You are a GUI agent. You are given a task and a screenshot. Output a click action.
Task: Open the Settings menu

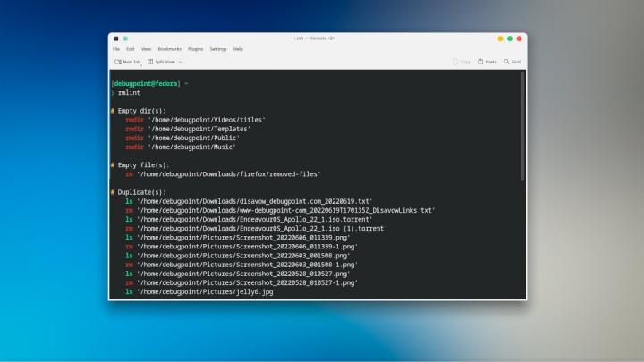[218, 49]
